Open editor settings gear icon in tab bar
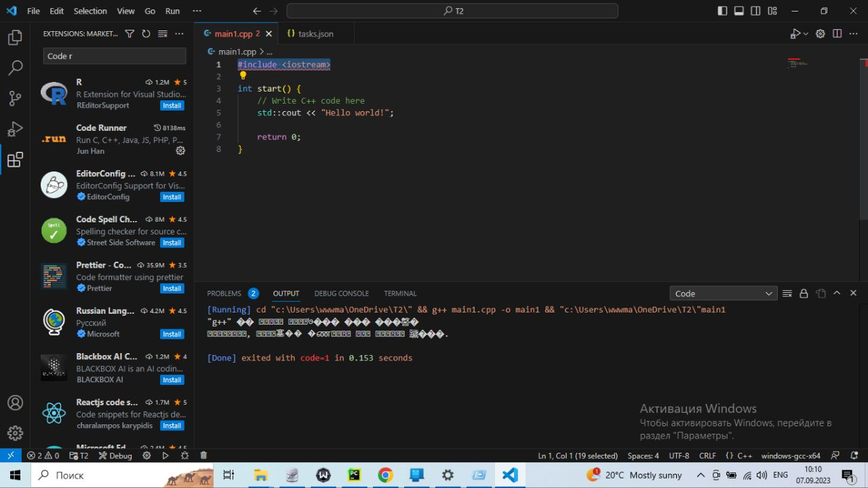 820,34
